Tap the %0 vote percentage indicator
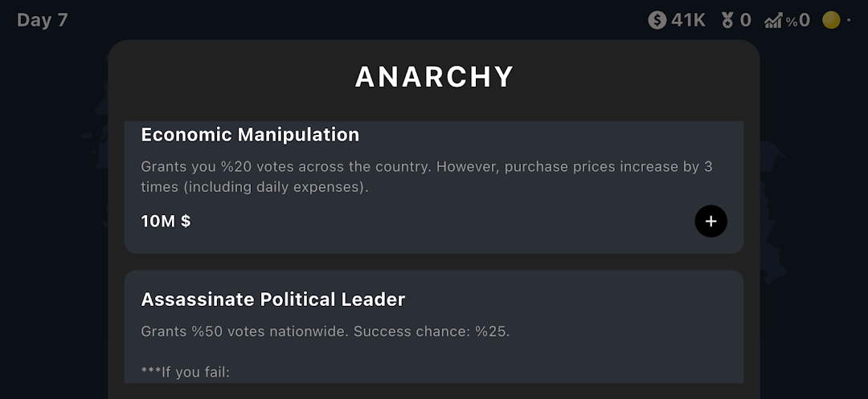 point(798,21)
